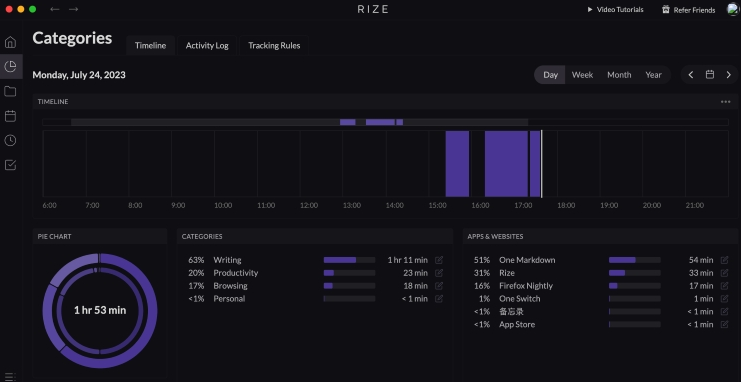Click the current time marker line

(542, 164)
